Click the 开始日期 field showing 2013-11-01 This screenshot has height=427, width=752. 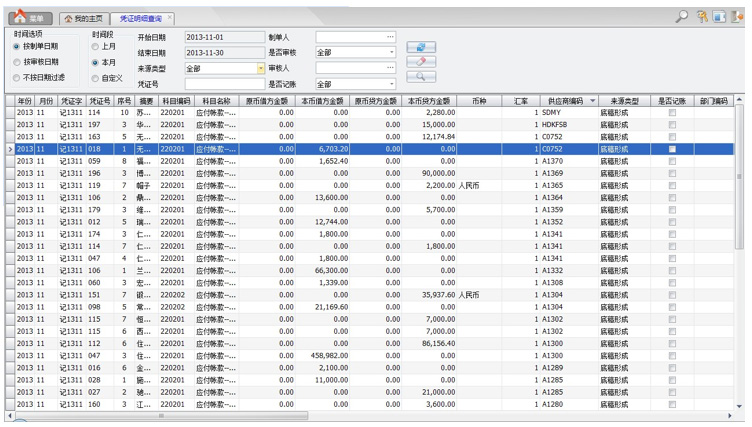click(224, 37)
